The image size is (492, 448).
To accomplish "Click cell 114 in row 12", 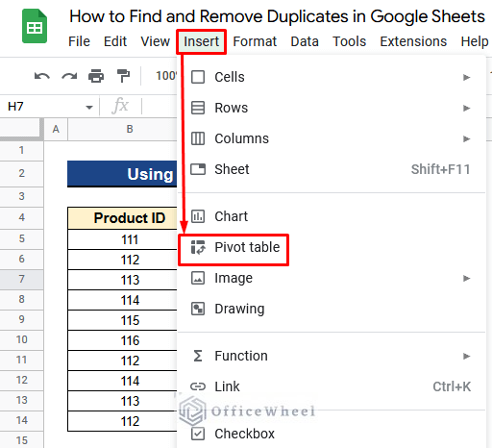I will 122,381.
